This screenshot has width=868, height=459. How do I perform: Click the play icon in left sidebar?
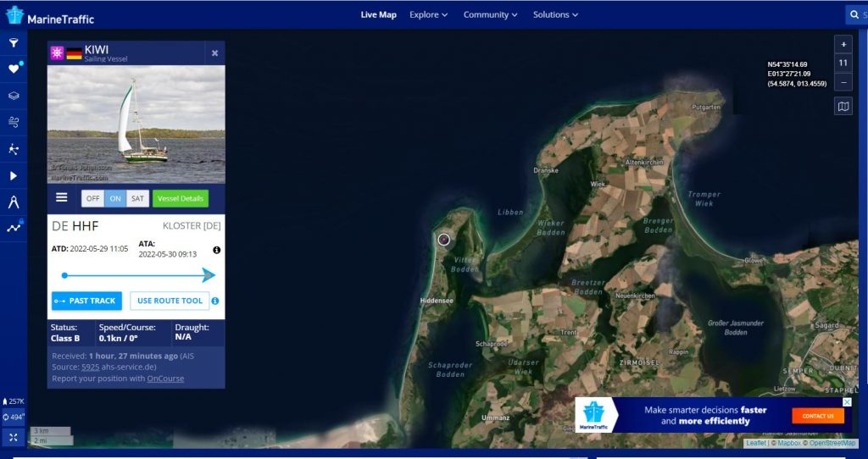click(14, 175)
